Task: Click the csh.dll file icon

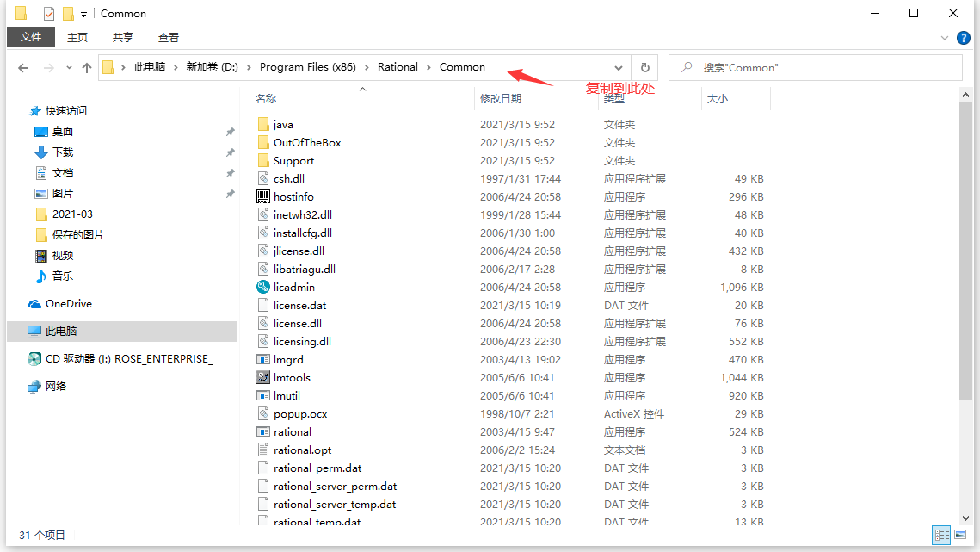Action: pos(263,178)
